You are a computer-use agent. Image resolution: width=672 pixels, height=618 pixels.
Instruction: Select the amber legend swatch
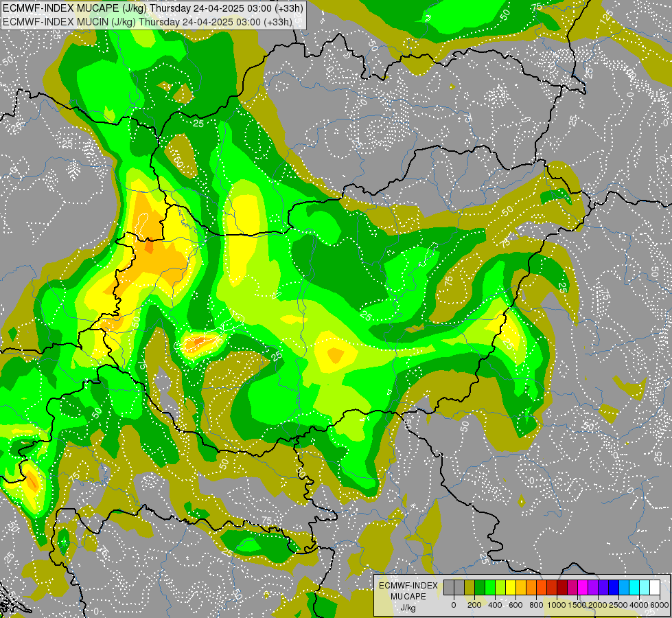(521, 588)
